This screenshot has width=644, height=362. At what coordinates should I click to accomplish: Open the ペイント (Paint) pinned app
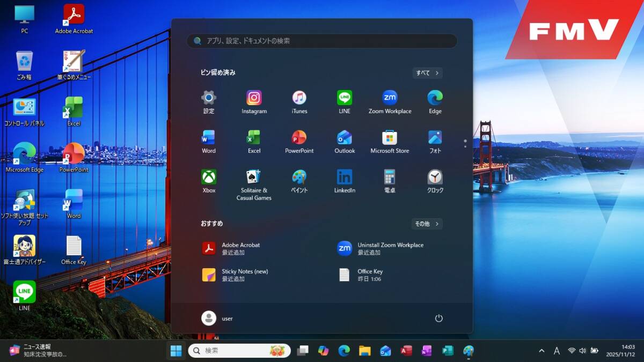pyautogui.click(x=299, y=181)
